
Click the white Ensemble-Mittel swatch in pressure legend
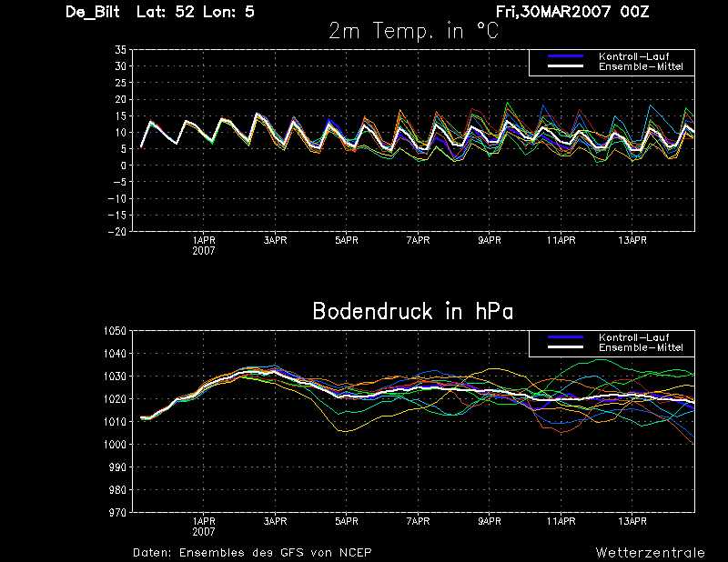(x=565, y=347)
